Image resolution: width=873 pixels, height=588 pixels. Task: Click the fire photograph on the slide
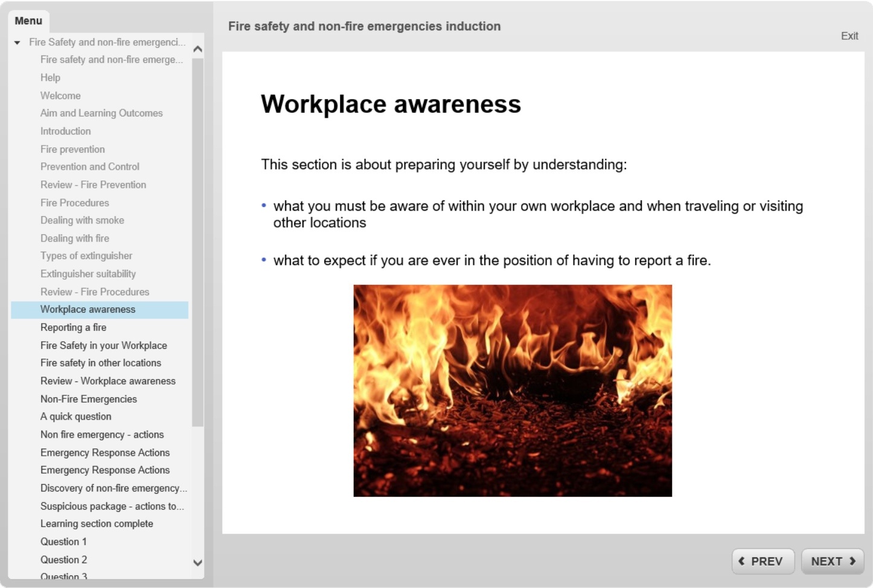[512, 391]
